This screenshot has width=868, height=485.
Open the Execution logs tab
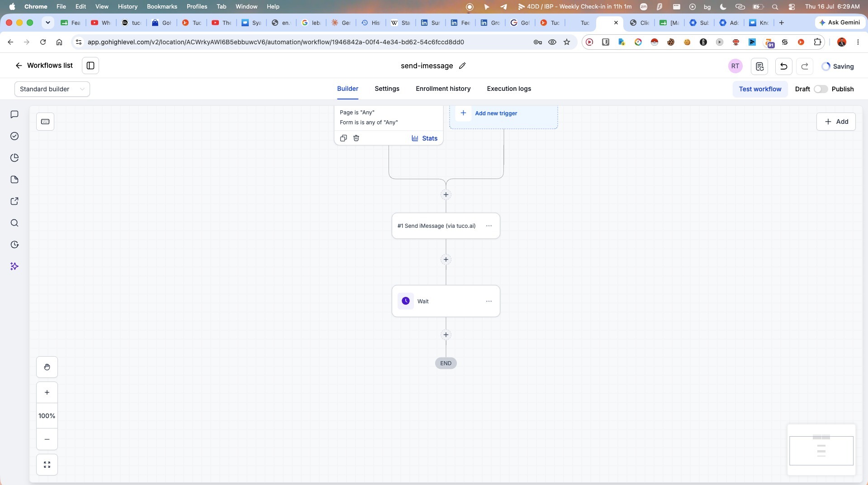click(x=509, y=89)
